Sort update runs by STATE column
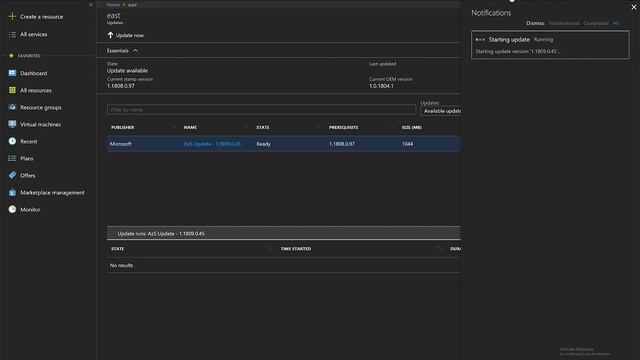640x360 pixels. coord(118,249)
